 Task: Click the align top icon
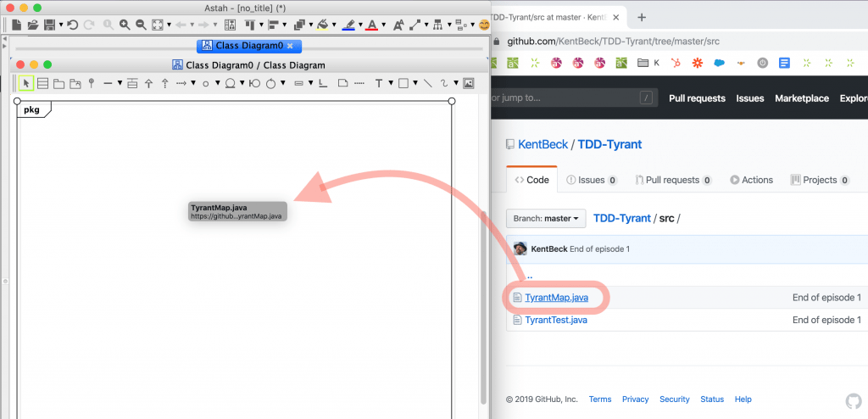[x=250, y=25]
